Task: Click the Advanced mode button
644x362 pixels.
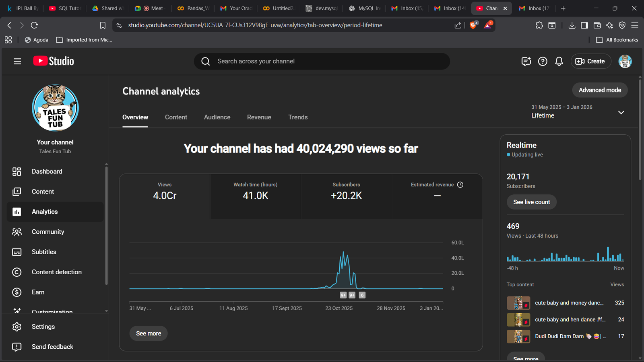Action: pyautogui.click(x=600, y=90)
